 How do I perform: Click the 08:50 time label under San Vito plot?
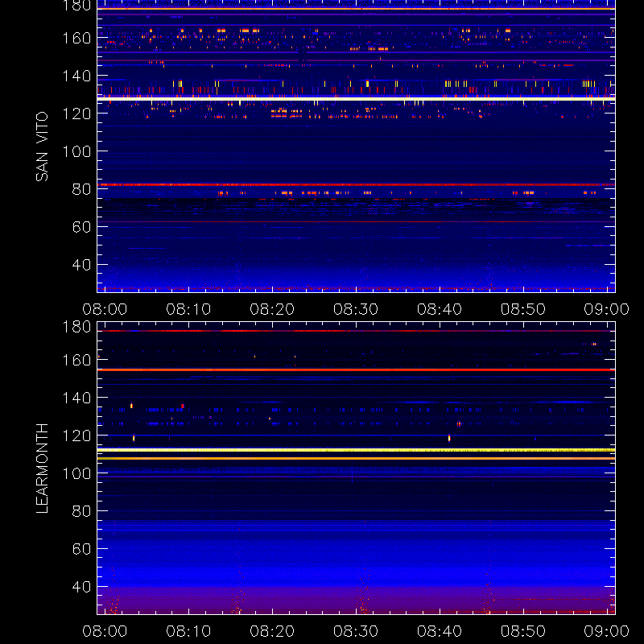click(x=523, y=309)
